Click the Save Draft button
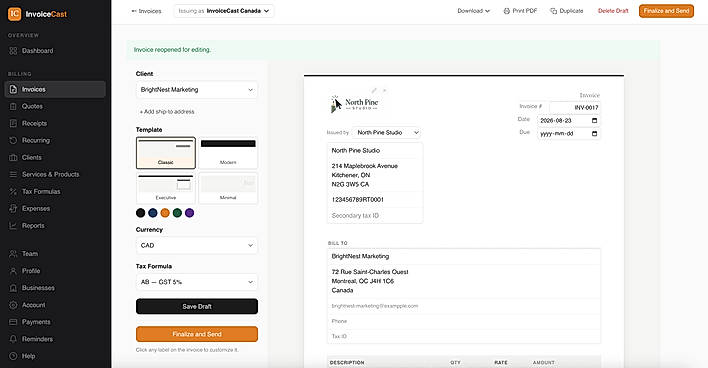The height and width of the screenshot is (368, 708). click(x=197, y=307)
